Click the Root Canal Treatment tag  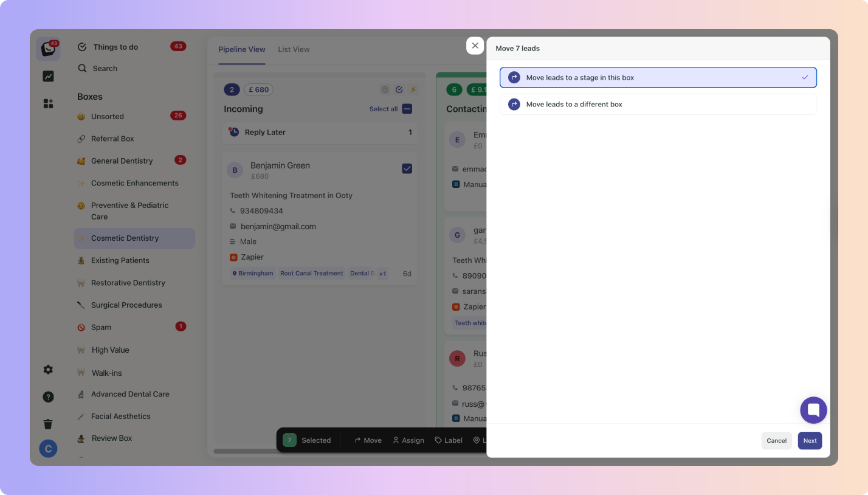[311, 274]
